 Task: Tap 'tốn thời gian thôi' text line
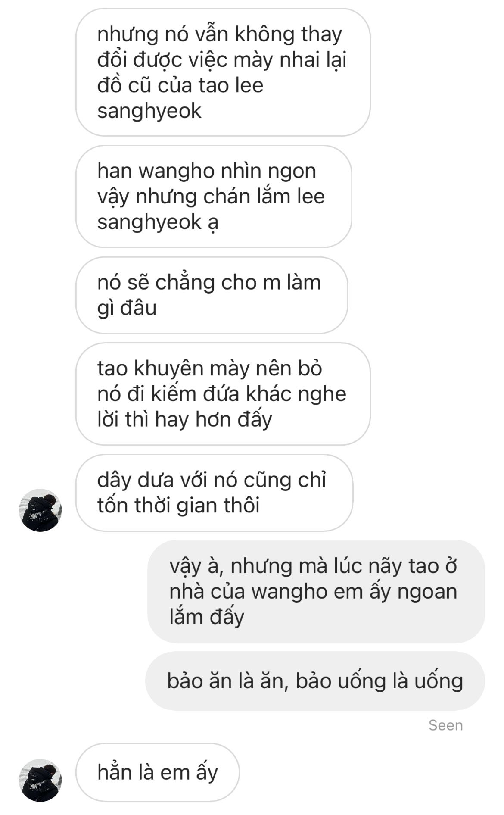click(178, 506)
